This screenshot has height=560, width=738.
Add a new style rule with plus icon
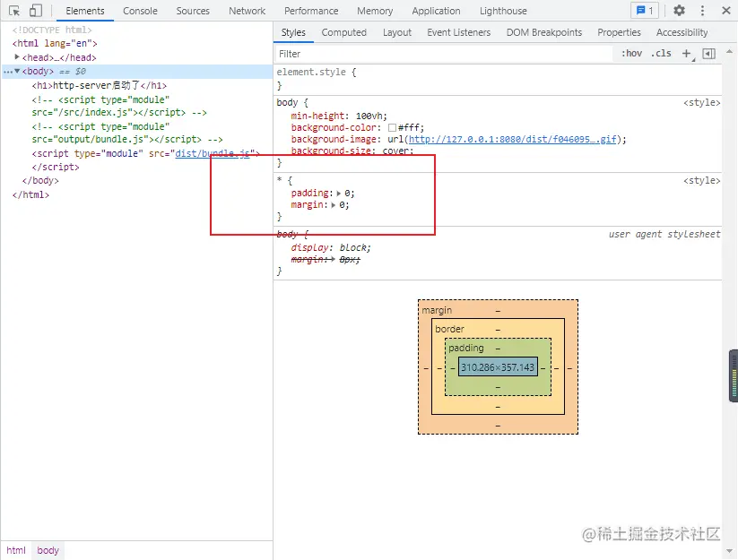tap(687, 54)
